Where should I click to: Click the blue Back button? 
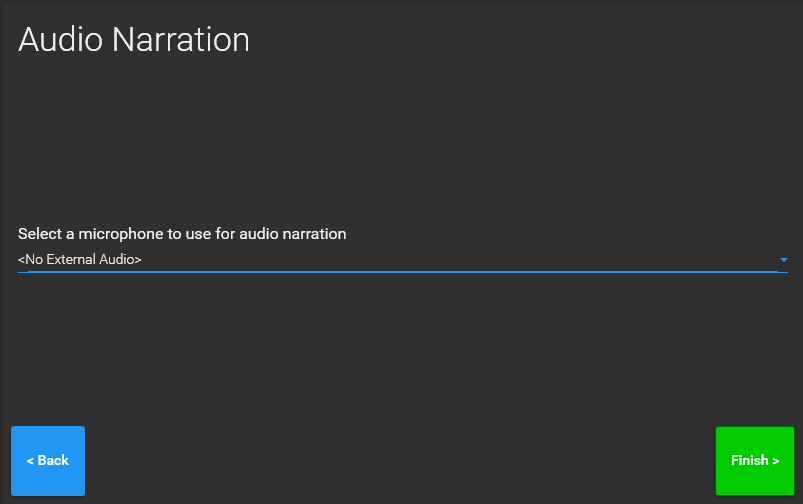click(48, 461)
